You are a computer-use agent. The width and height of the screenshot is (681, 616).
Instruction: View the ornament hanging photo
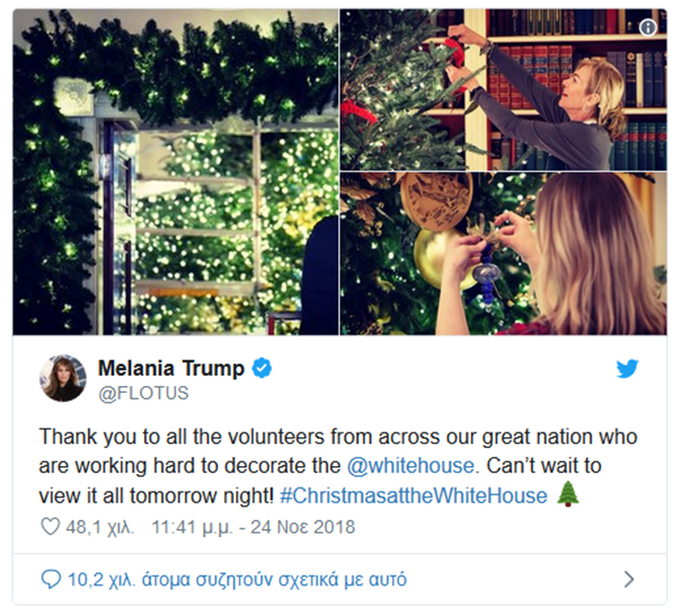[x=503, y=254]
